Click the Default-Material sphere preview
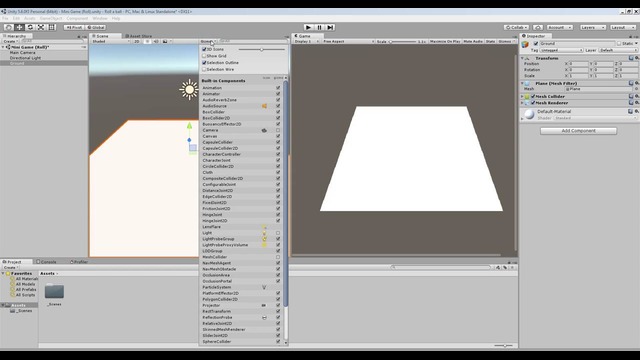 pos(529,114)
